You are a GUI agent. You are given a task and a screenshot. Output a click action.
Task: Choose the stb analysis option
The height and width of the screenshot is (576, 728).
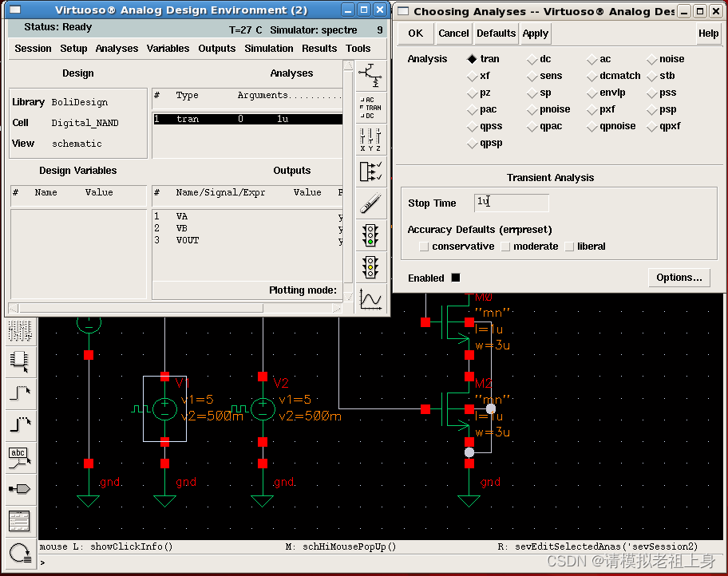(652, 76)
